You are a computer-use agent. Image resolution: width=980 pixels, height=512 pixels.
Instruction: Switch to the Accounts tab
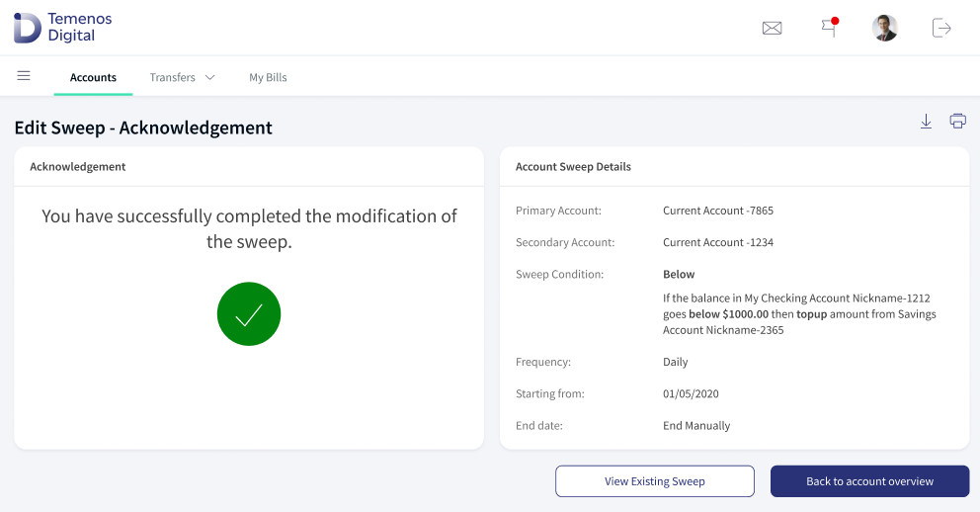93,77
